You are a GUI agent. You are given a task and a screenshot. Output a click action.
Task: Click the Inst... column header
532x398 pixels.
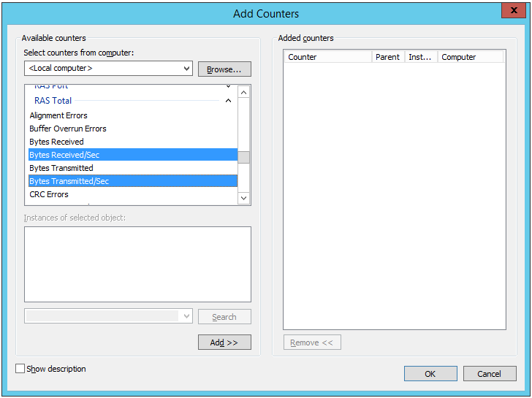point(422,57)
